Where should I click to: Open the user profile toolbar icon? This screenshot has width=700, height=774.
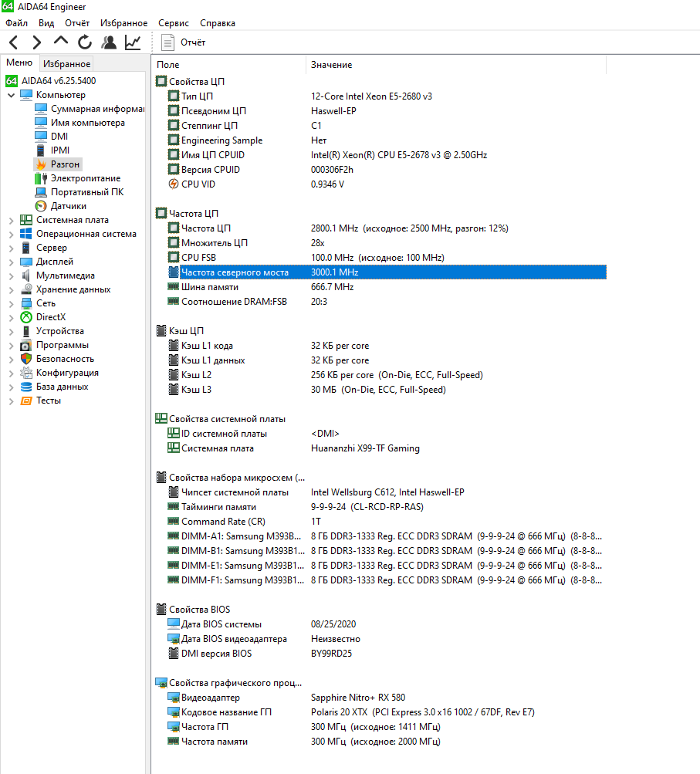(109, 42)
